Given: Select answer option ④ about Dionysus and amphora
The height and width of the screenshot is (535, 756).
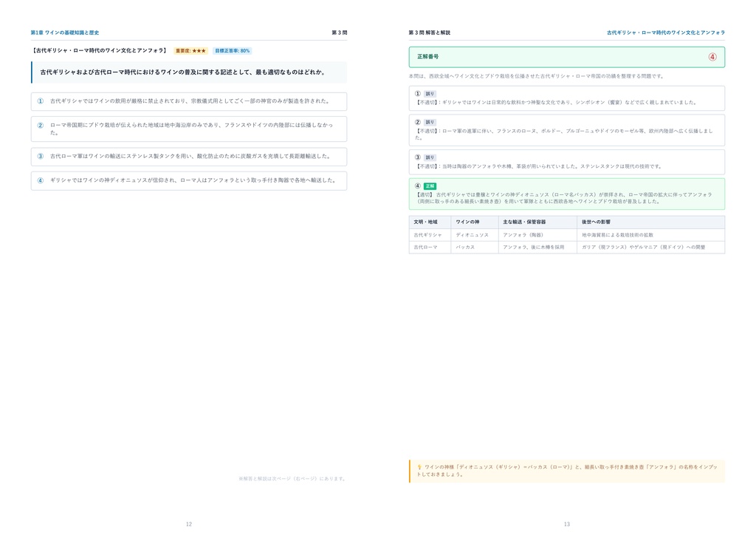Looking at the screenshot, I should (189, 180).
